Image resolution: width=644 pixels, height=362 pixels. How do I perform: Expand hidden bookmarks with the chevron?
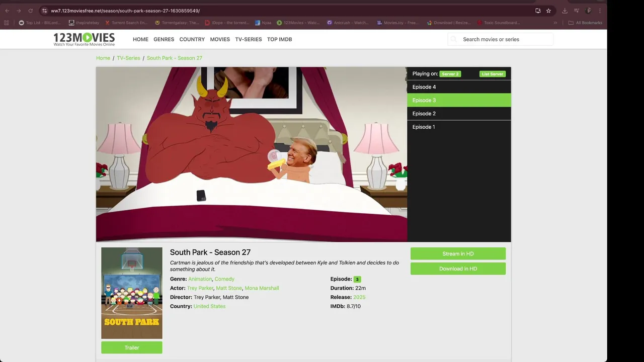(x=555, y=23)
